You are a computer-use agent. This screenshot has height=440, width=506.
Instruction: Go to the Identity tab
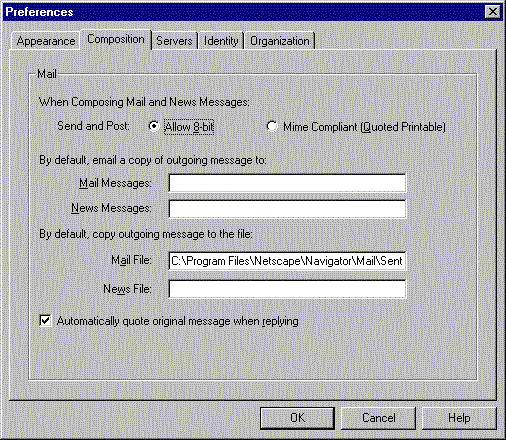[x=221, y=41]
